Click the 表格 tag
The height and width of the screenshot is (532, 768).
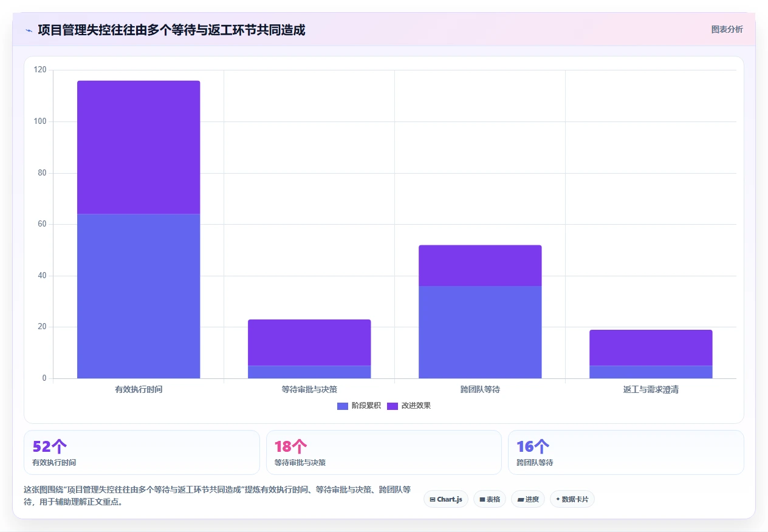(490, 499)
